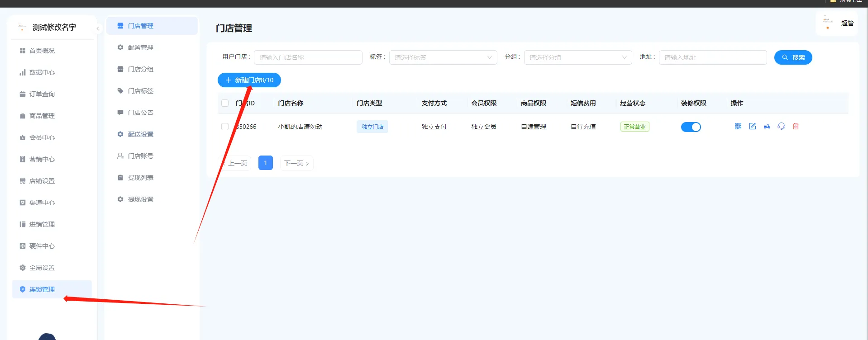Click the 独立门店 type tag
This screenshot has width=868, height=340.
[372, 127]
